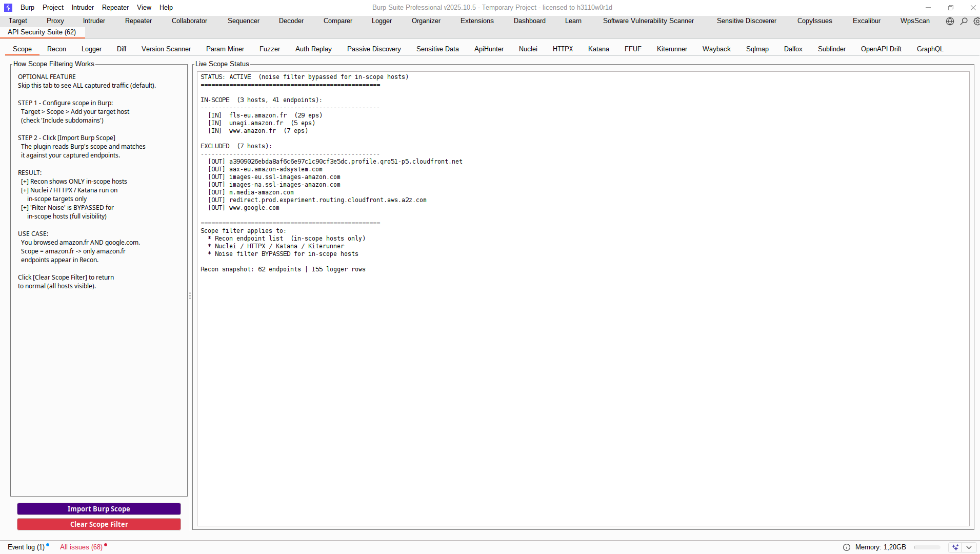Click the Import Burp Scope button
Image resolution: width=980 pixels, height=554 pixels.
coord(99,509)
